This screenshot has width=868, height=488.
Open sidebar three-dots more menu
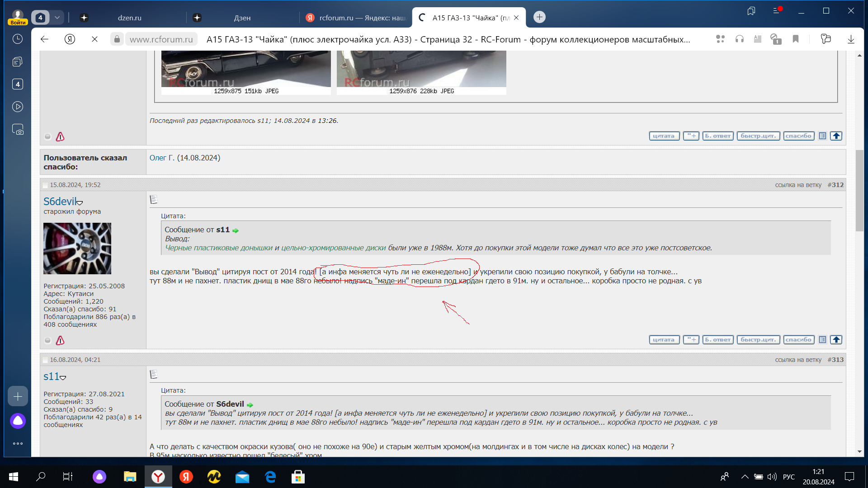[18, 443]
